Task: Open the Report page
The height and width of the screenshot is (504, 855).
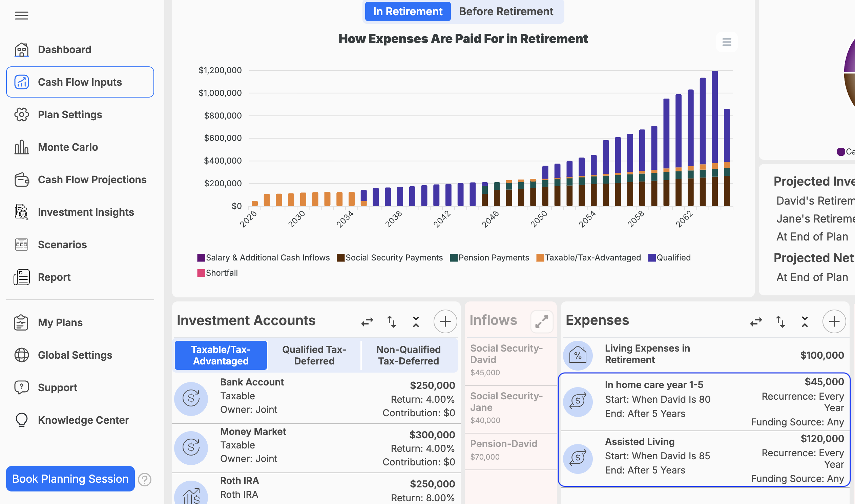Action: coord(80,277)
